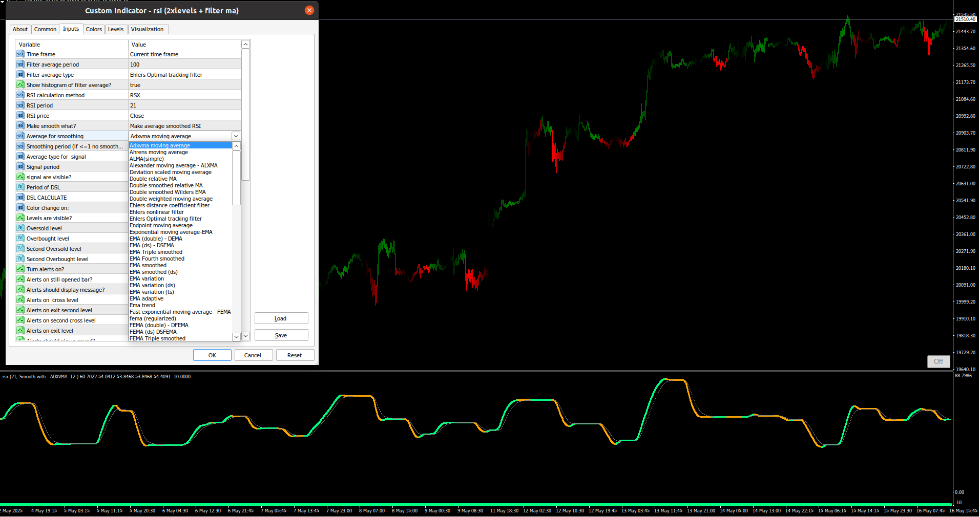Switch to the Colors tab
Screen dimensions: 980x517
(94, 29)
